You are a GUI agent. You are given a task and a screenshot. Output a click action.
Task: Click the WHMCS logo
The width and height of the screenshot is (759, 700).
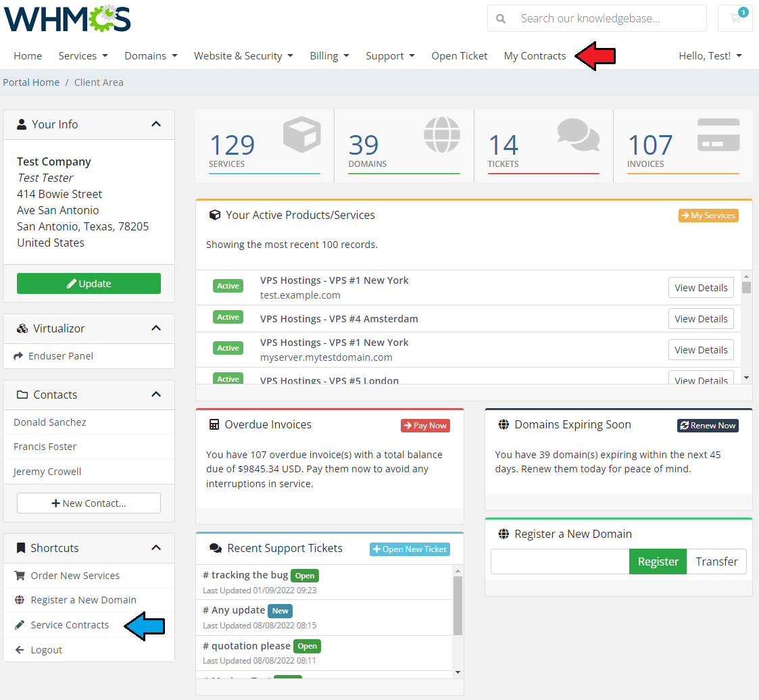(x=68, y=19)
